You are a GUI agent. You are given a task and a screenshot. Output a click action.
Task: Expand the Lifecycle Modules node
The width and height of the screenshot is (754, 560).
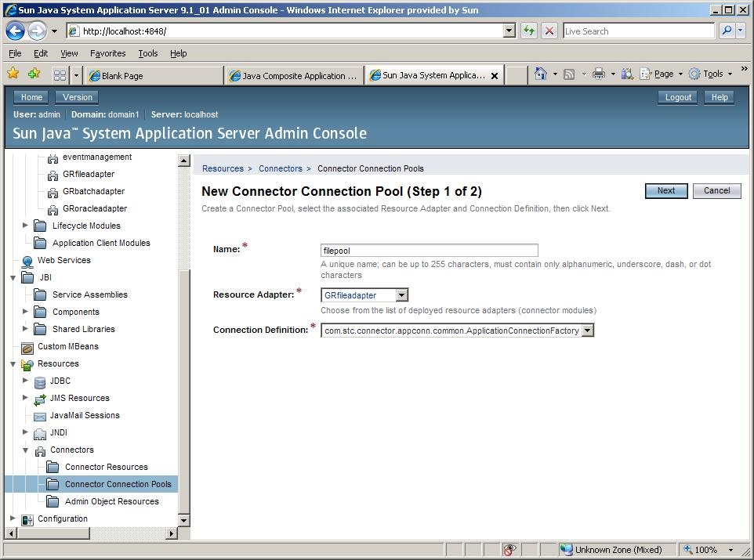click(x=25, y=225)
